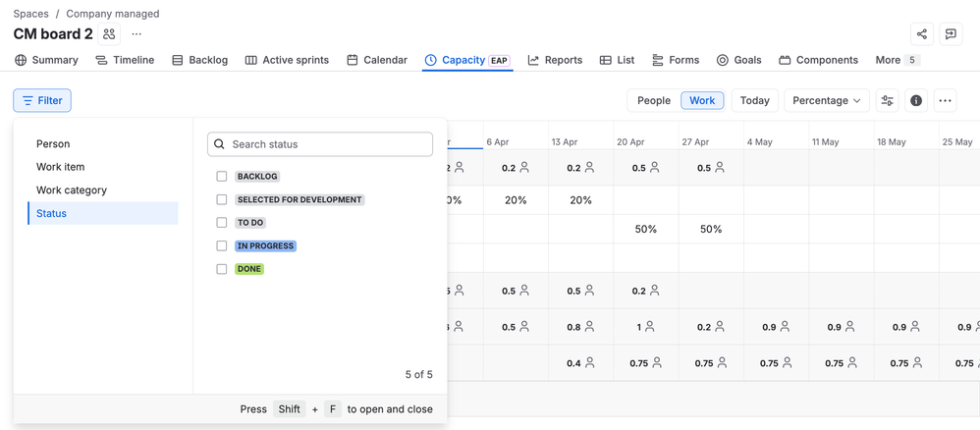This screenshot has width=980, height=430.
Task: Go to the Backlog tab
Action: (199, 60)
